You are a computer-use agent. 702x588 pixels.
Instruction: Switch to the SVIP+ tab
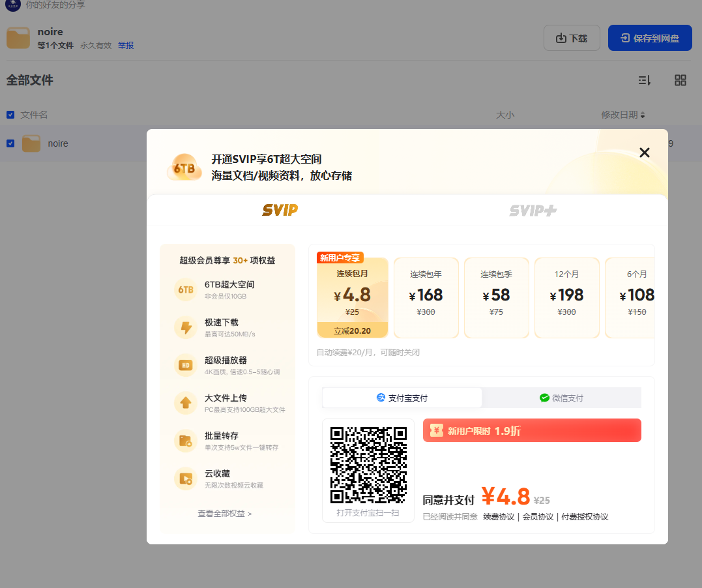(533, 211)
